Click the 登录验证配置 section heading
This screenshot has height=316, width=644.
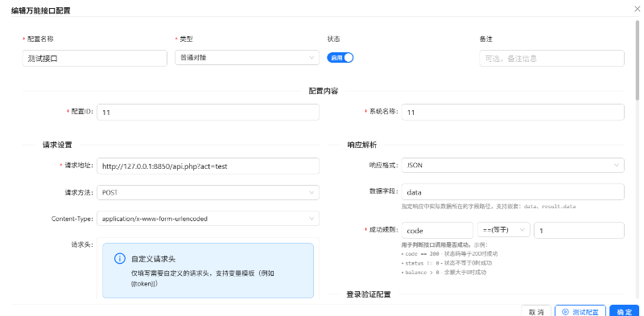tap(369, 294)
